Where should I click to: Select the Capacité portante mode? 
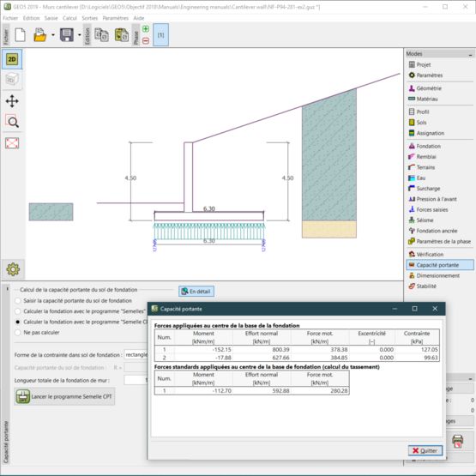(440, 265)
